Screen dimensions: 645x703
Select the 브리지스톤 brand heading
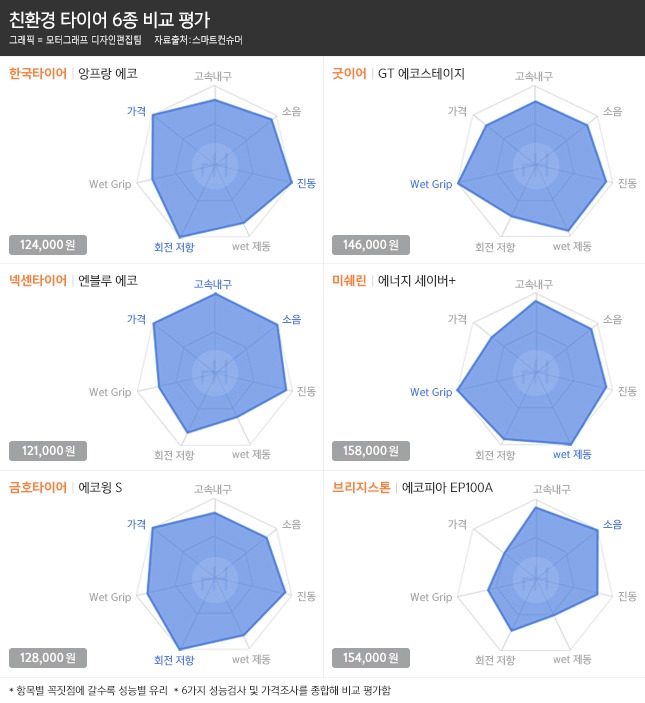[361, 487]
